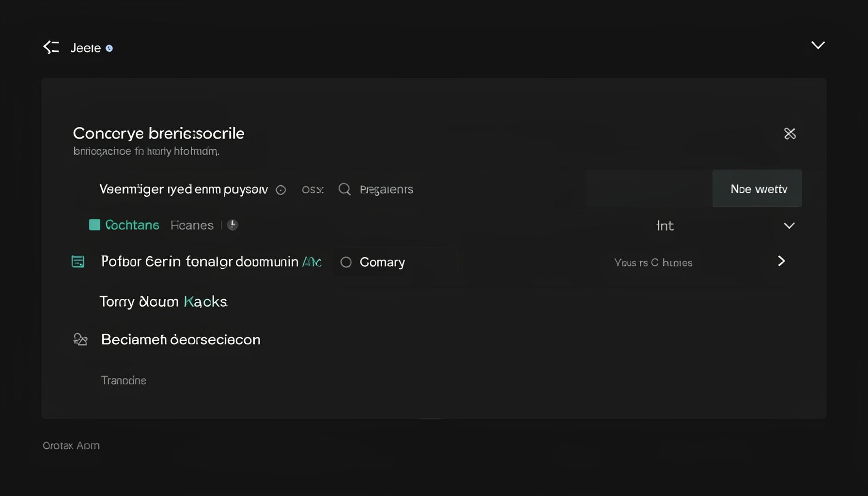Viewport: 868px width, 496px height.
Task: Expand the Yous rs C hunies row arrow
Action: [781, 261]
